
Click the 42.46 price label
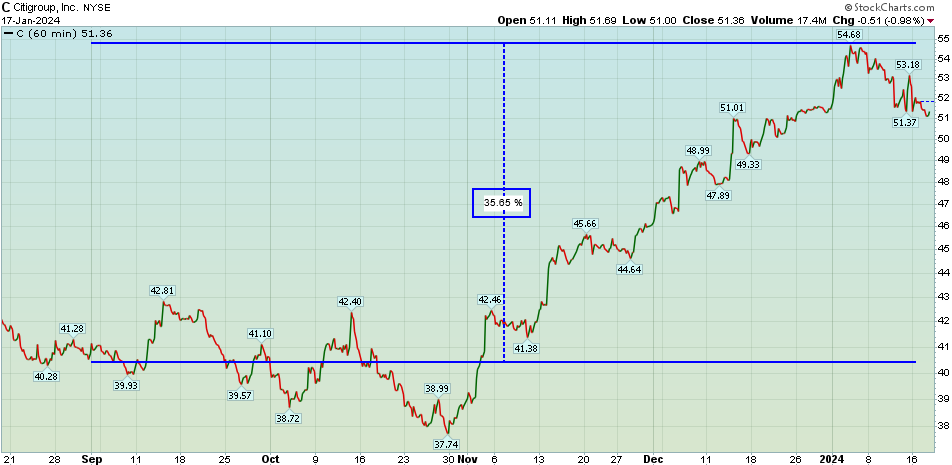[491, 299]
